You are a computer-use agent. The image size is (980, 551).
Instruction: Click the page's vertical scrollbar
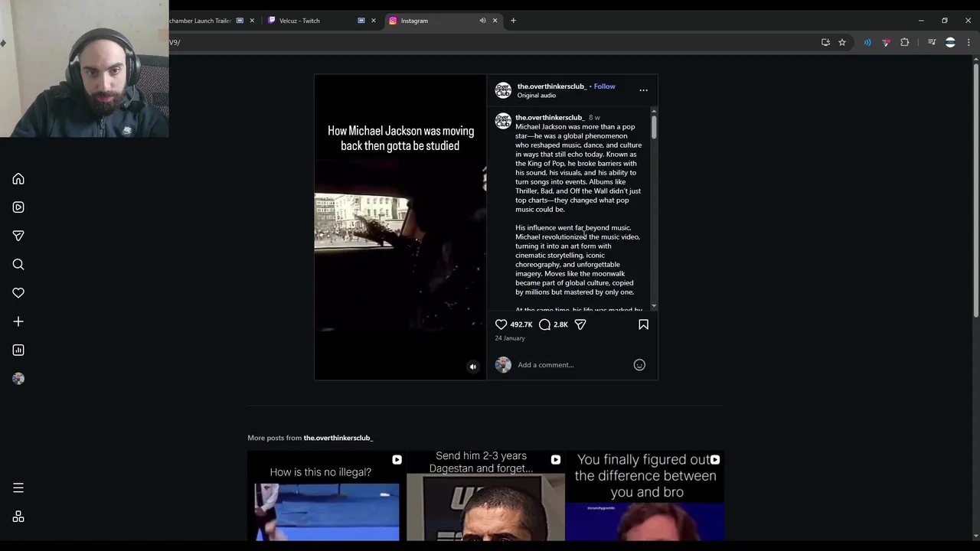point(975,191)
